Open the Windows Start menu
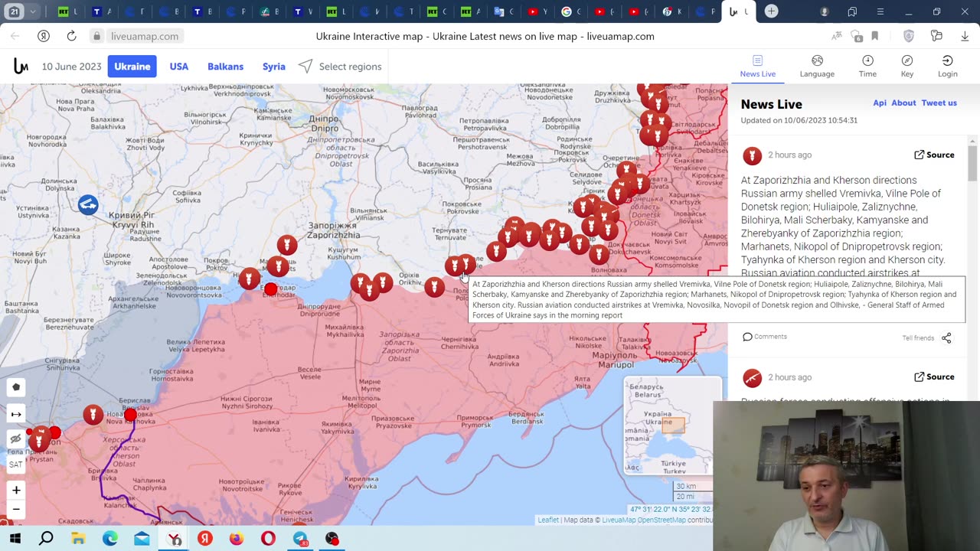The image size is (980, 551). tap(15, 539)
